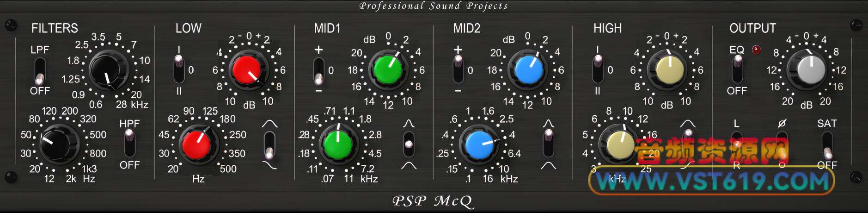Click the MID2 narrow bandwidth curve icon
Image resolution: width=868 pixels, height=213 pixels.
548,124
